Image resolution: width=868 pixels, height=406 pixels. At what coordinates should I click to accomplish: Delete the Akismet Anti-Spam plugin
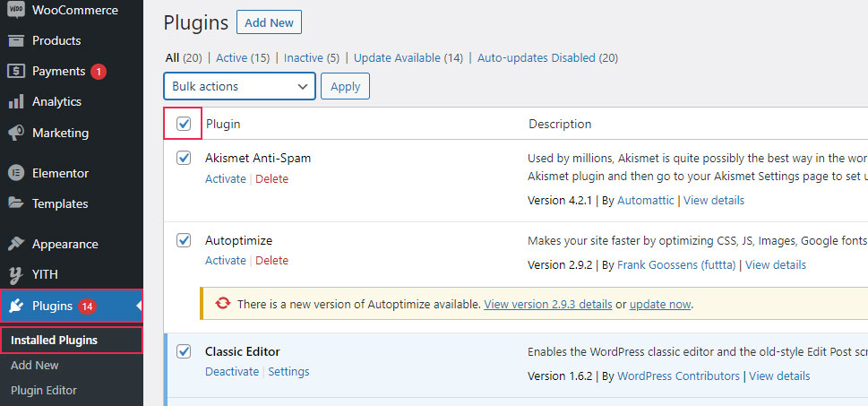pos(271,179)
